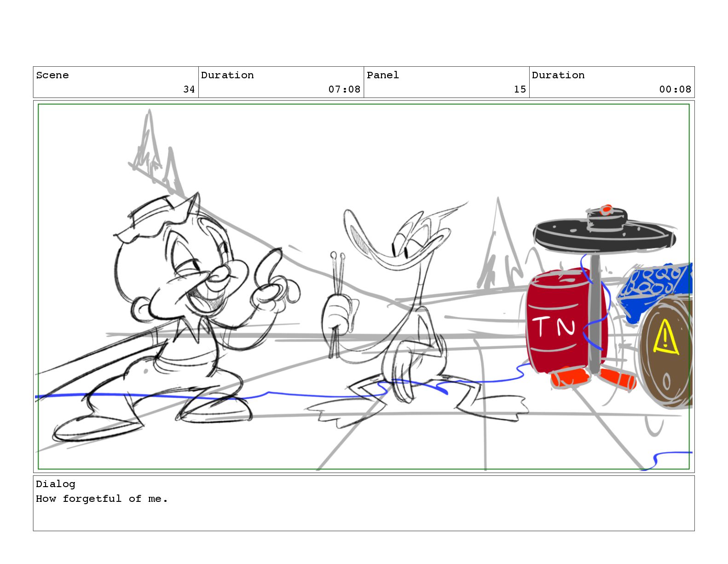
Task: Select the scene number 34
Action: pos(189,89)
